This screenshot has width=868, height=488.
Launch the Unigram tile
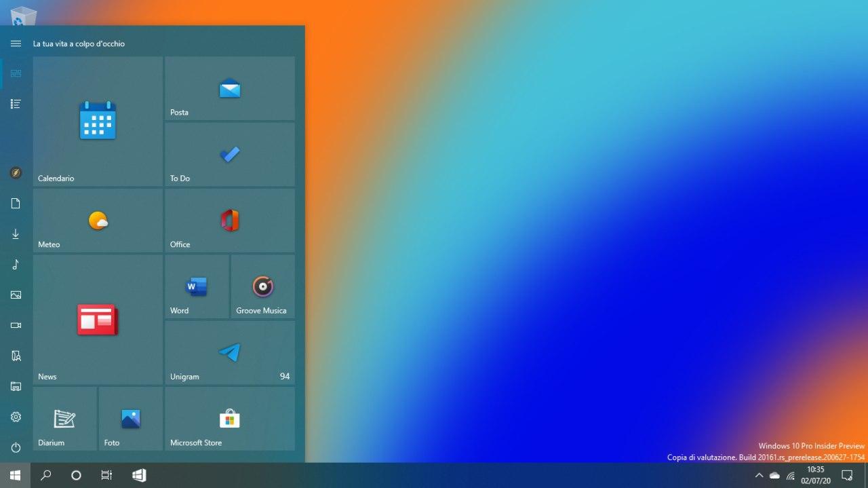230,353
